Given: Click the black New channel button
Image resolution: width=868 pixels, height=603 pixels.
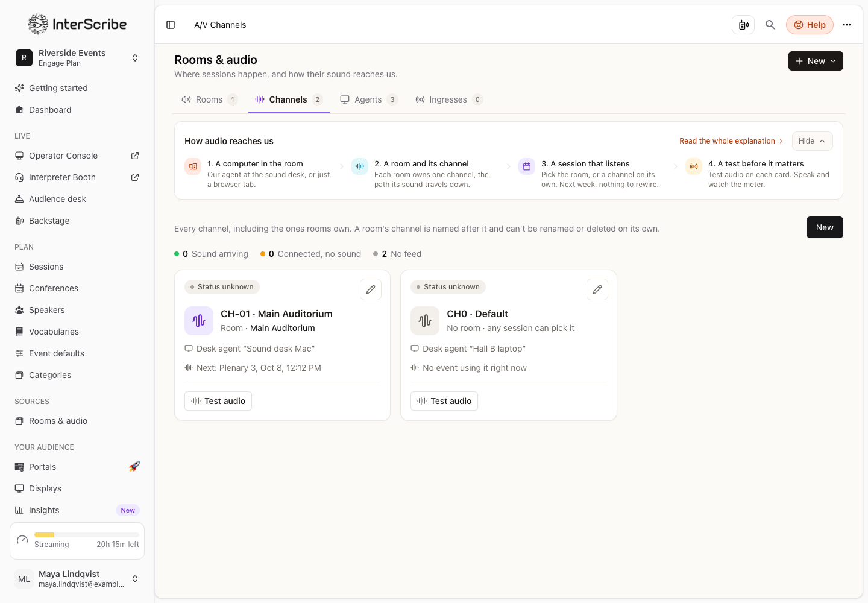Looking at the screenshot, I should (825, 227).
